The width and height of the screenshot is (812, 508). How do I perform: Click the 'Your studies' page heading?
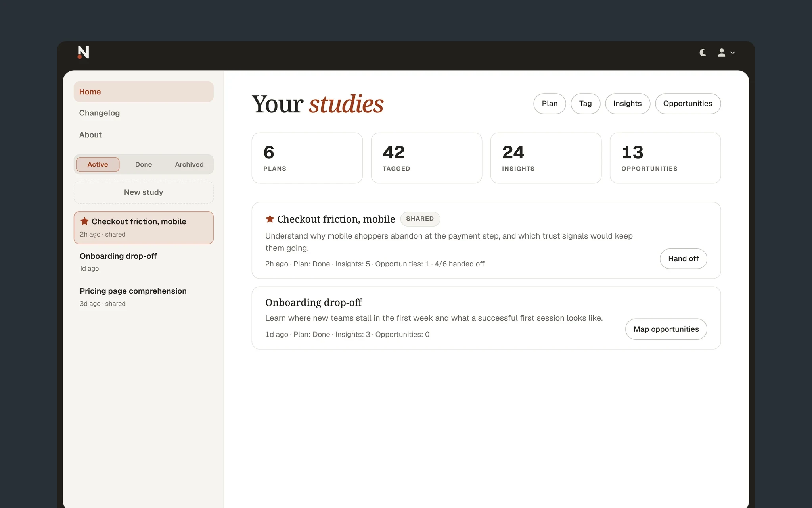[x=318, y=104]
